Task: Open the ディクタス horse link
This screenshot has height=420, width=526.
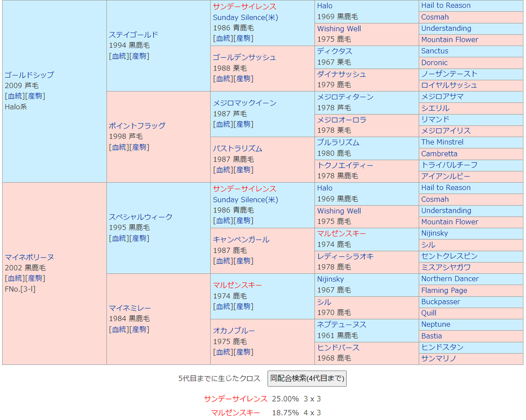Action: (334, 51)
